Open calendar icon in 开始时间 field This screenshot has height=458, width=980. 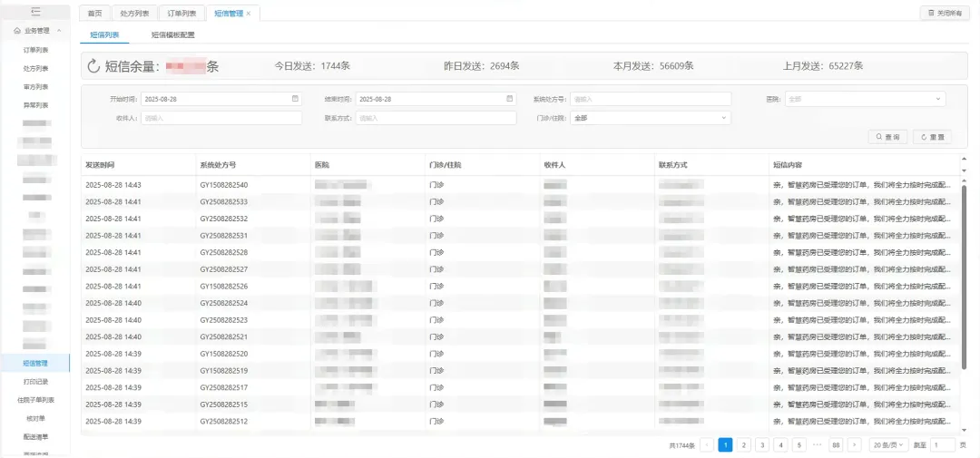[295, 98]
